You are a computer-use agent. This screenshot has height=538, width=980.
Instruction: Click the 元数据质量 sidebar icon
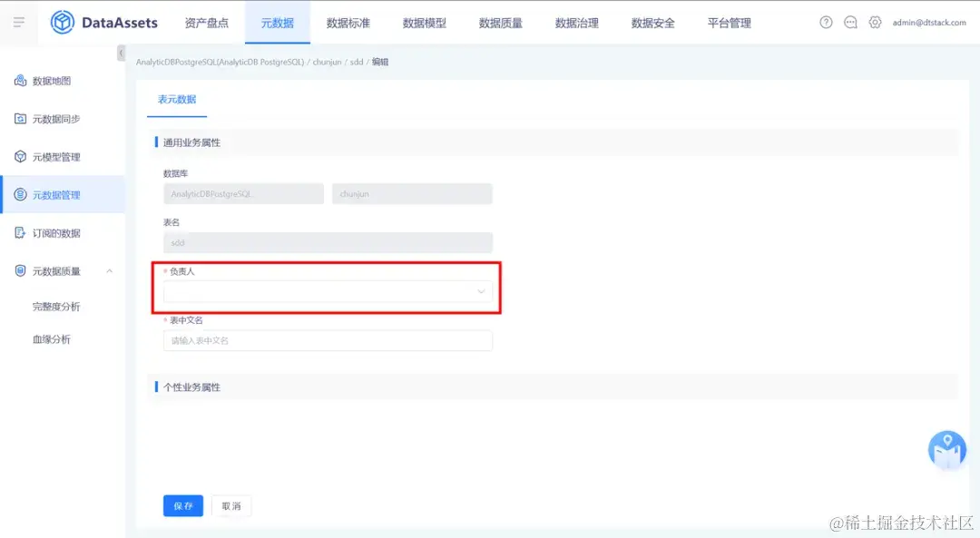20,271
